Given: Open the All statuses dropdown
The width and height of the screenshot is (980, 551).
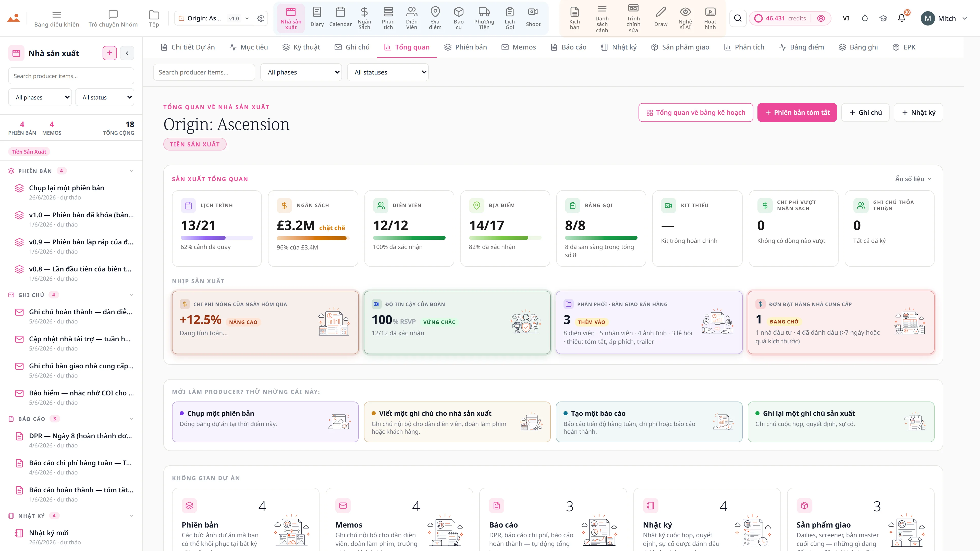Looking at the screenshot, I should pyautogui.click(x=388, y=72).
